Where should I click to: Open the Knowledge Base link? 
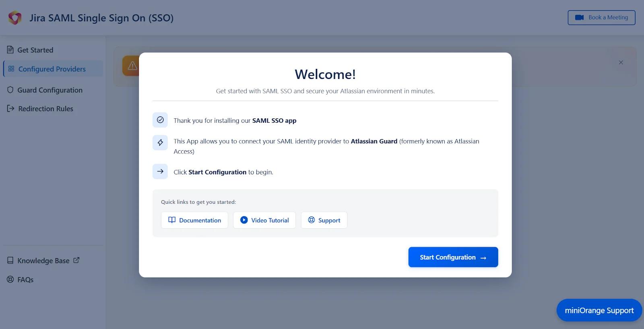click(x=43, y=261)
